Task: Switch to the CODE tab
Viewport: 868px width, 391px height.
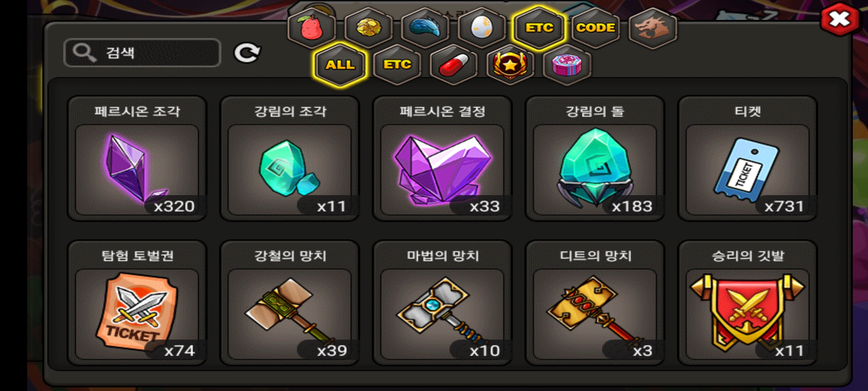Action: tap(596, 28)
